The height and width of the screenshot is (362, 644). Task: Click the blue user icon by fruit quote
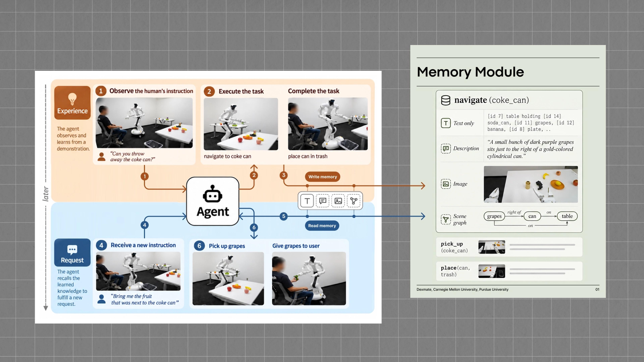[x=101, y=299]
